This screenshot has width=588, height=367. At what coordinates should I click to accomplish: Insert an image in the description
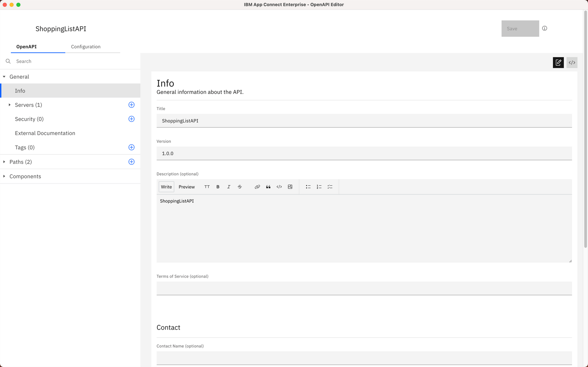(290, 187)
